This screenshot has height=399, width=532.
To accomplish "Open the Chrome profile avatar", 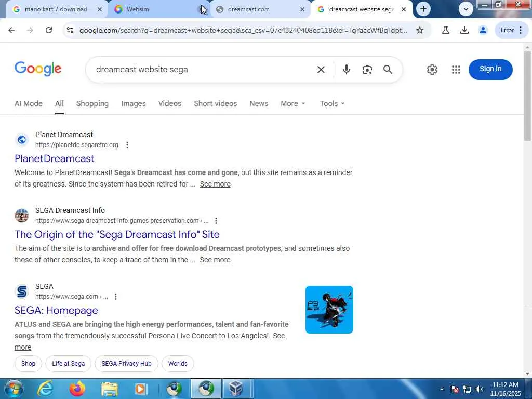I will pyautogui.click(x=483, y=30).
